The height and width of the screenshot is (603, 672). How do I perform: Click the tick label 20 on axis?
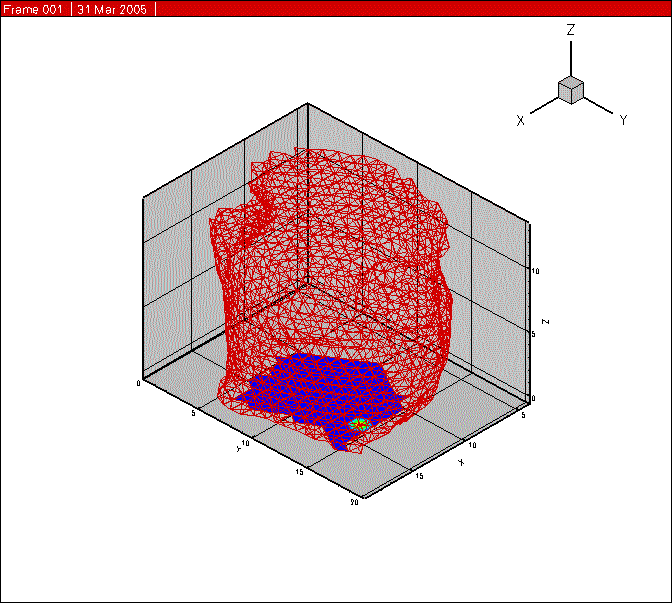[354, 503]
